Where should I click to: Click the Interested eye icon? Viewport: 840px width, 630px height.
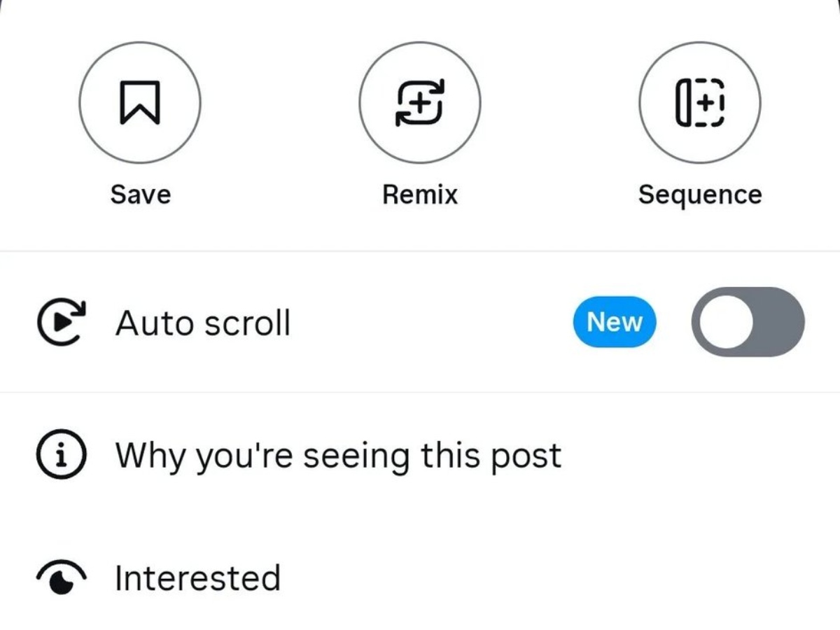coord(61,578)
